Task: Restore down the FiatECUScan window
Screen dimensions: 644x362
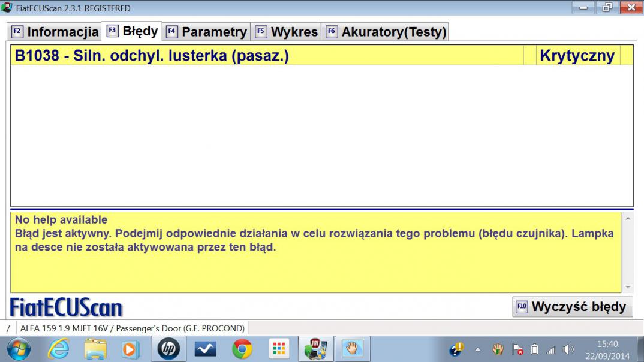Action: (607, 7)
